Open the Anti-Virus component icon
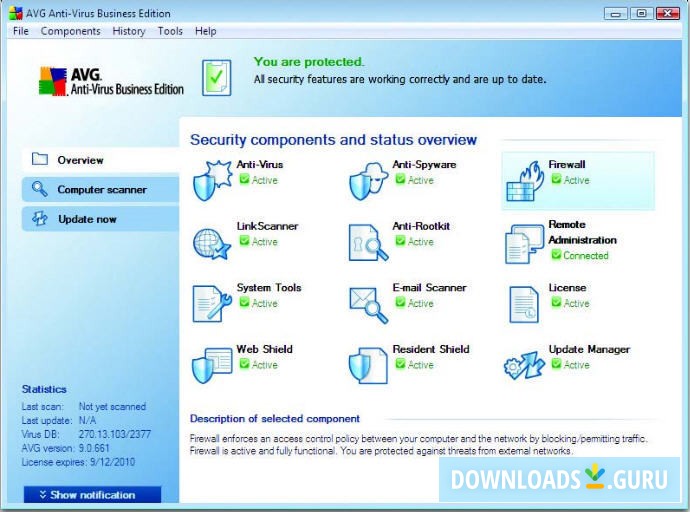The image size is (690, 512). pos(212,180)
